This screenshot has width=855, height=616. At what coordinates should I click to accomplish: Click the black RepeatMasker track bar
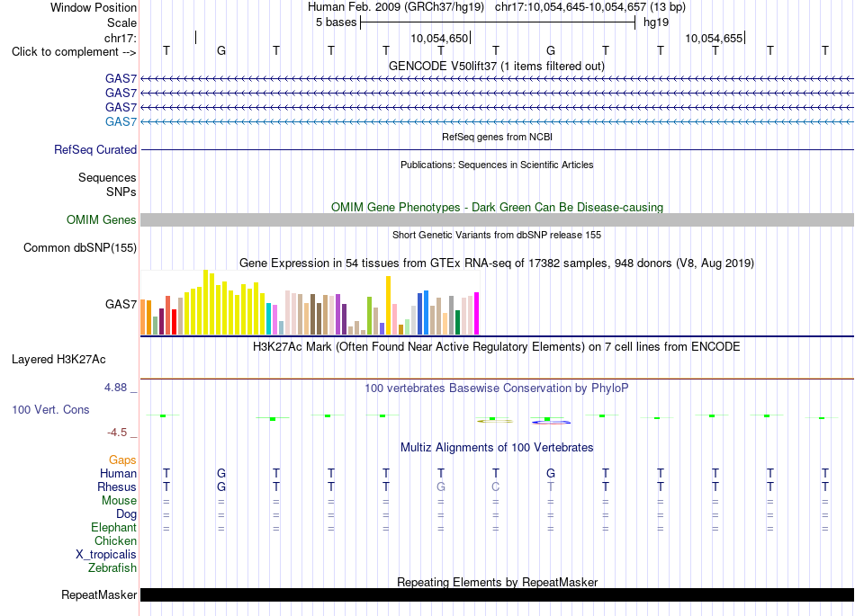point(497,594)
